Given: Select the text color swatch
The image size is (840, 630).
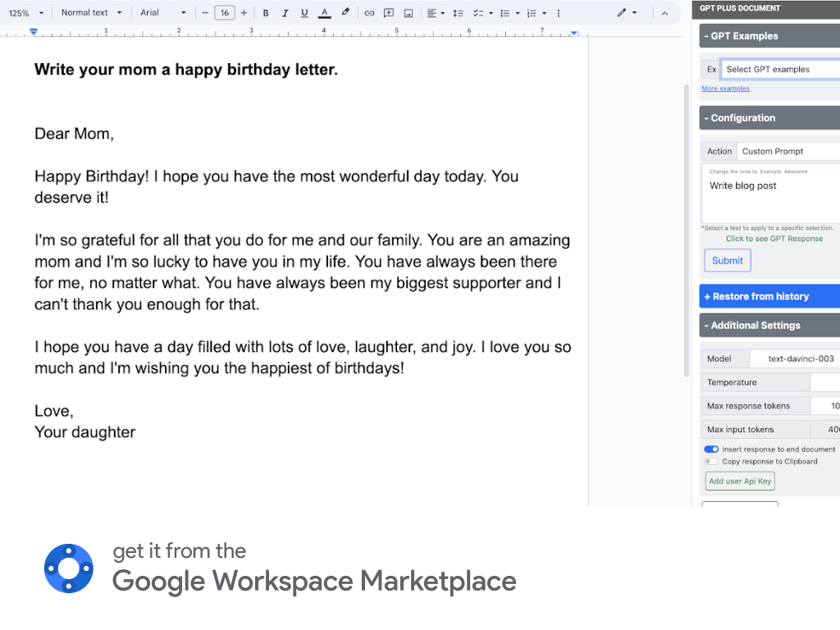Looking at the screenshot, I should (325, 12).
